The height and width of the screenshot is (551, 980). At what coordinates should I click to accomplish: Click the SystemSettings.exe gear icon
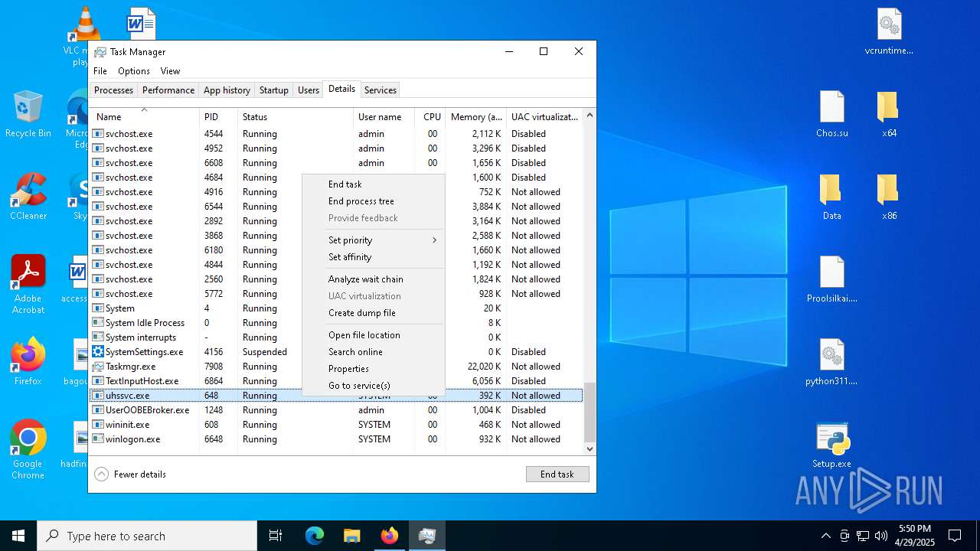(x=98, y=352)
